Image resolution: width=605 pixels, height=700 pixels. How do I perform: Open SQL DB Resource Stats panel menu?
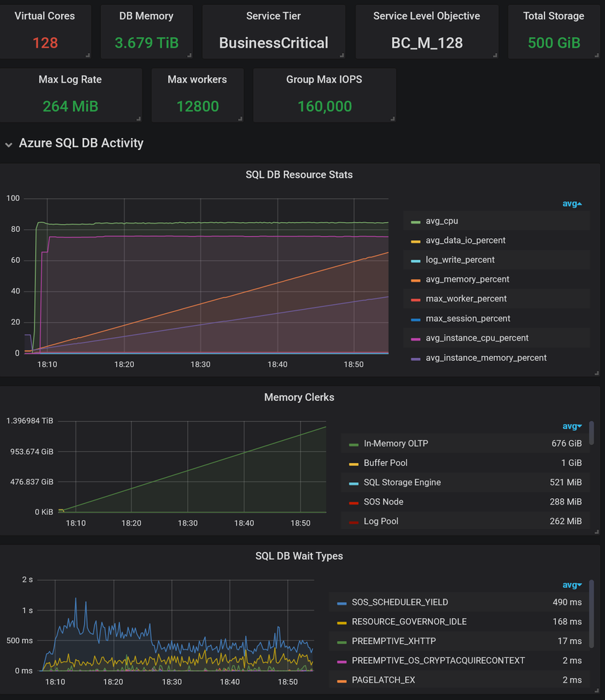pos(299,175)
